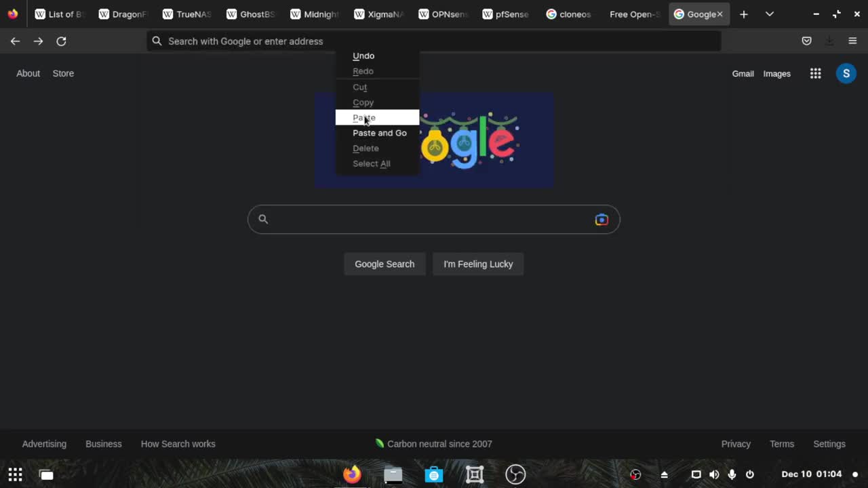Switch to the XigmaNAS tab
The height and width of the screenshot is (488, 868).
point(378,14)
